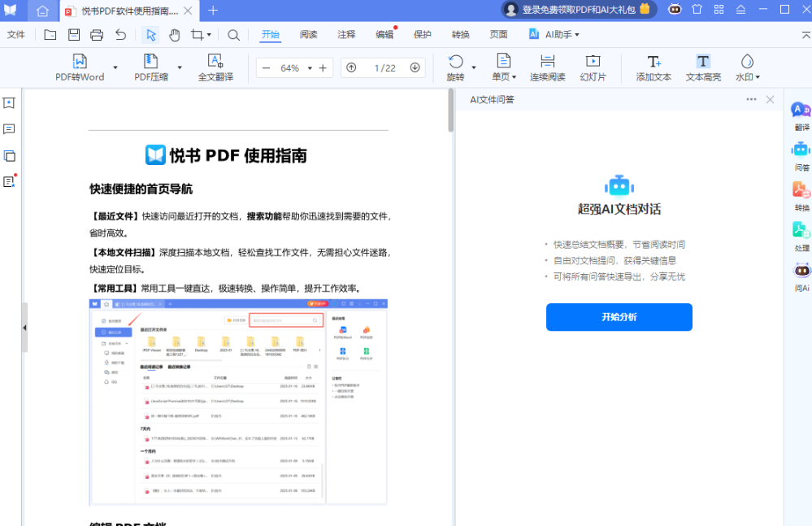
Task: Rotate the page with 旋转
Action: click(456, 67)
